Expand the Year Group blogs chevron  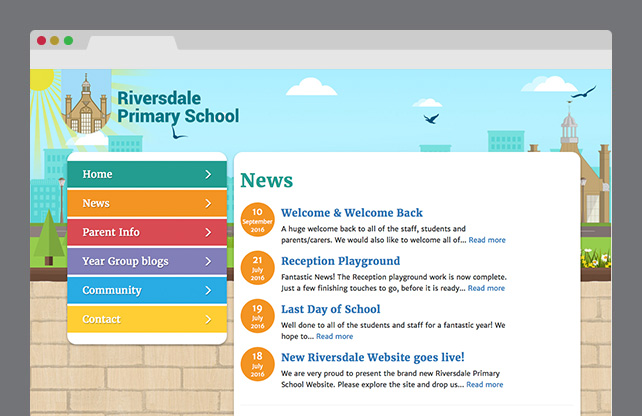coord(208,262)
